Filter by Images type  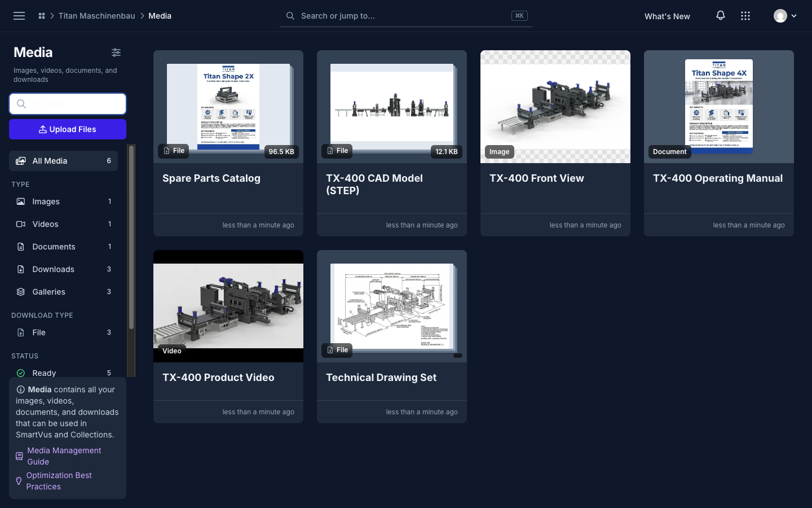pyautogui.click(x=63, y=202)
